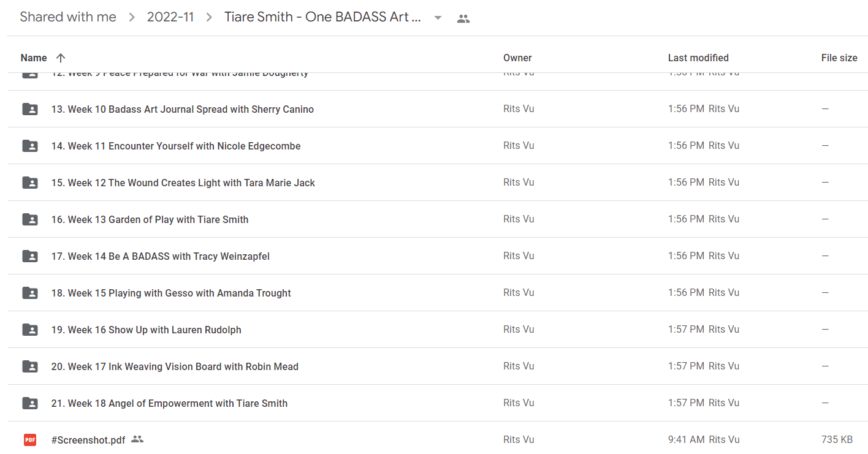This screenshot has width=868, height=454.
Task: Click the File size column header
Action: (x=839, y=58)
